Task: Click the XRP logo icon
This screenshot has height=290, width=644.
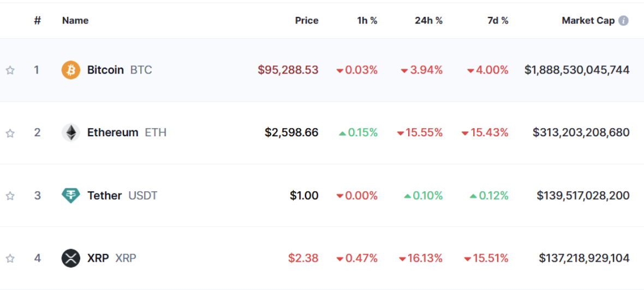Action: [71, 258]
